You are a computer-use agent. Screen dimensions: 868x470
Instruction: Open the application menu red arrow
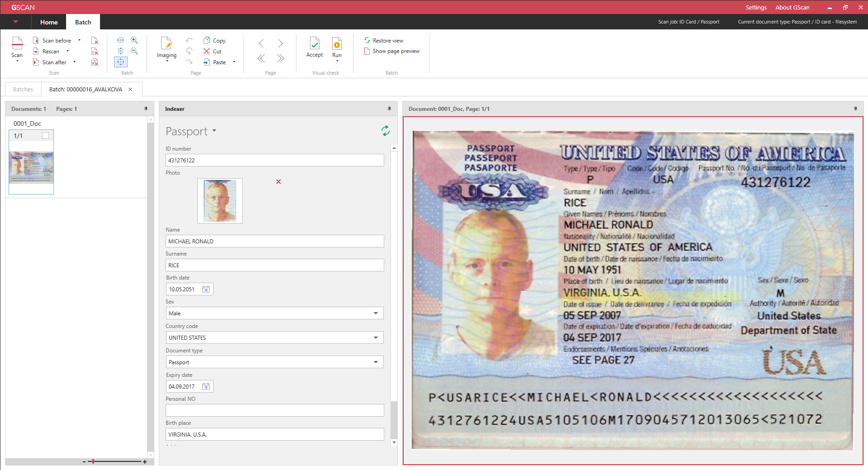click(x=15, y=22)
